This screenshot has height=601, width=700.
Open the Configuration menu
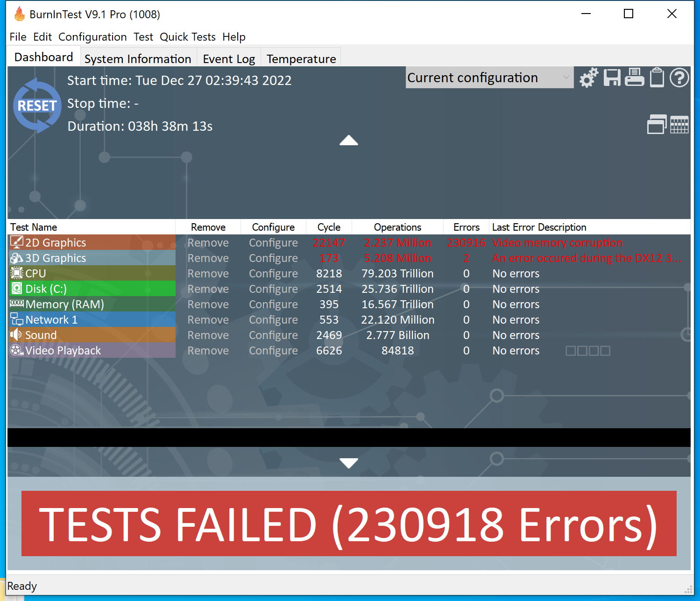tap(92, 37)
